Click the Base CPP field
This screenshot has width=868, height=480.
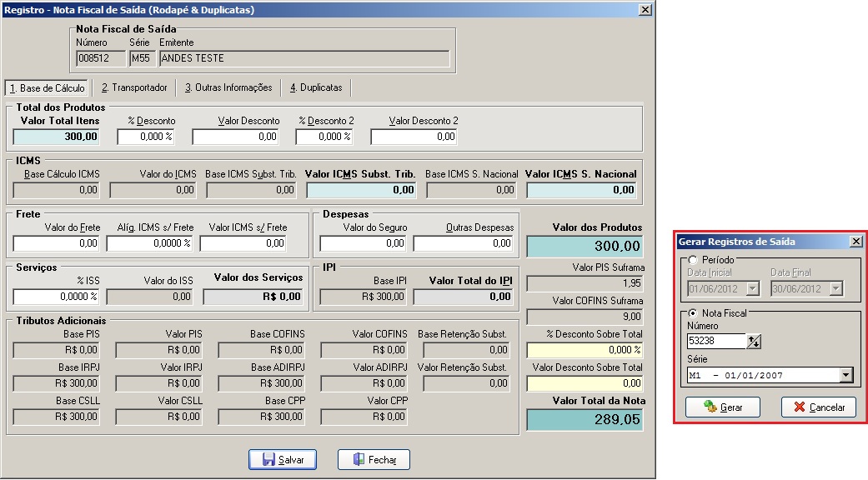tap(261, 417)
